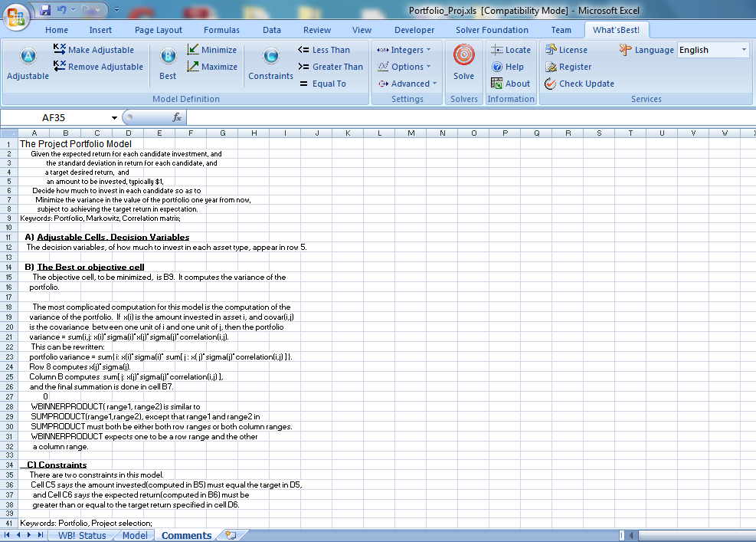Screen dimensions: 756x542
Task: Select column D header
Action: pyautogui.click(x=128, y=133)
